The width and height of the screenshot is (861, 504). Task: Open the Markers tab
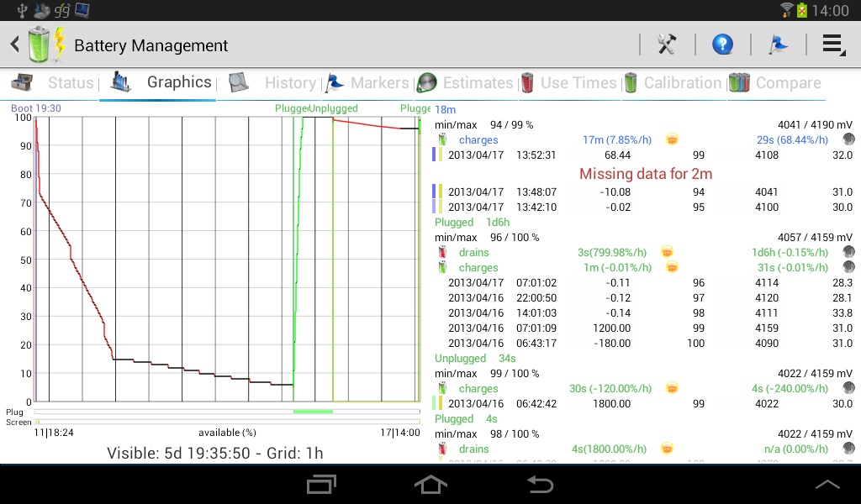(367, 83)
